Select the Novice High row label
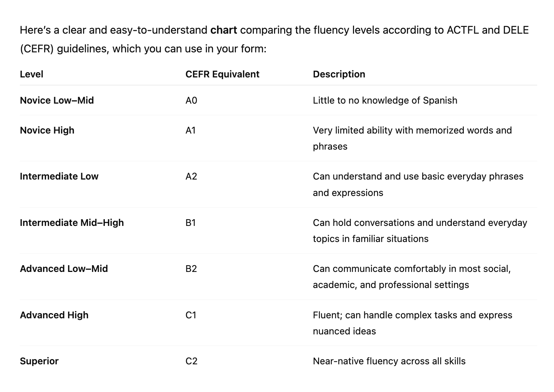 tap(47, 130)
